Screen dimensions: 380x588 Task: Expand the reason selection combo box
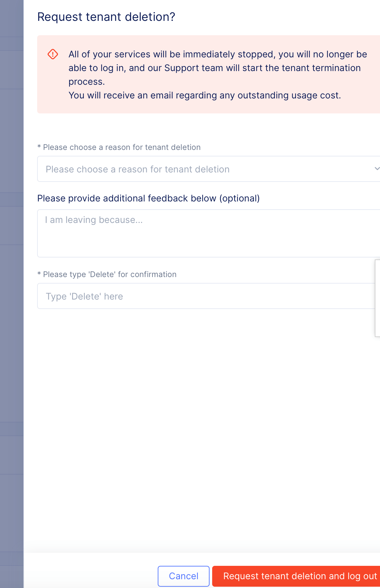209,169
